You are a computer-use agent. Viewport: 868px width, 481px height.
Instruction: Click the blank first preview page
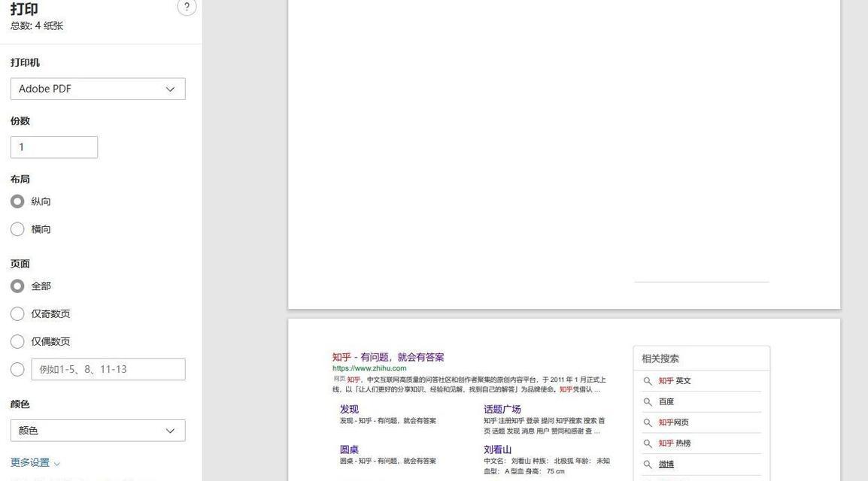(x=564, y=154)
